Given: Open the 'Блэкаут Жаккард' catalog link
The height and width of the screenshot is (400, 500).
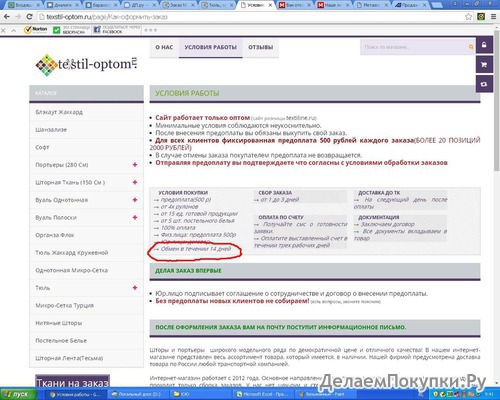Looking at the screenshot, I should point(59,112).
